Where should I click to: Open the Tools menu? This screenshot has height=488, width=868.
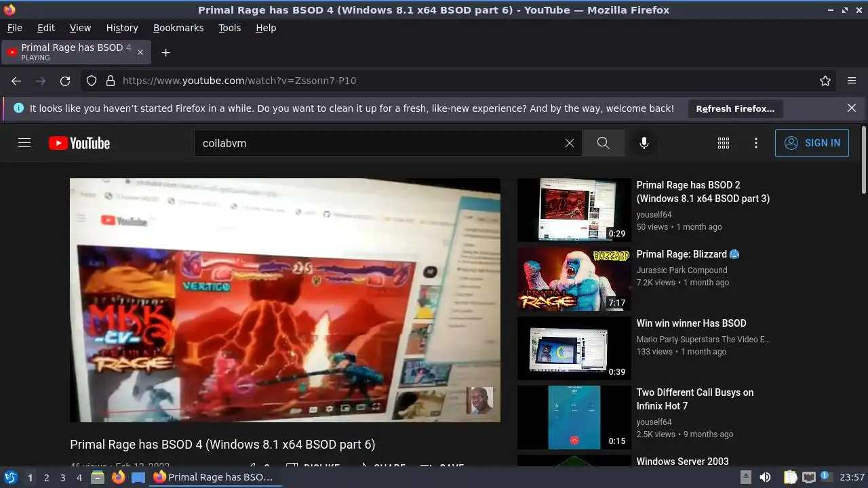(229, 28)
